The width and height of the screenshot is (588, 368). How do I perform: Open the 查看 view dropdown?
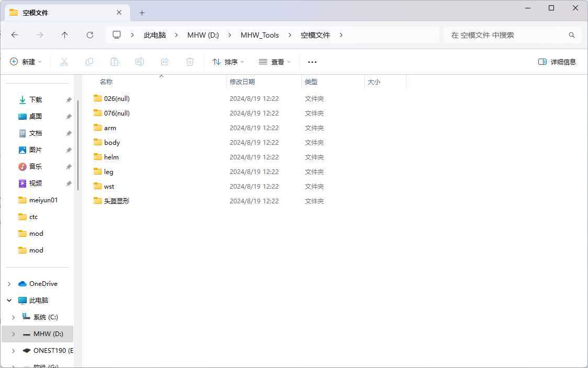[x=275, y=62]
